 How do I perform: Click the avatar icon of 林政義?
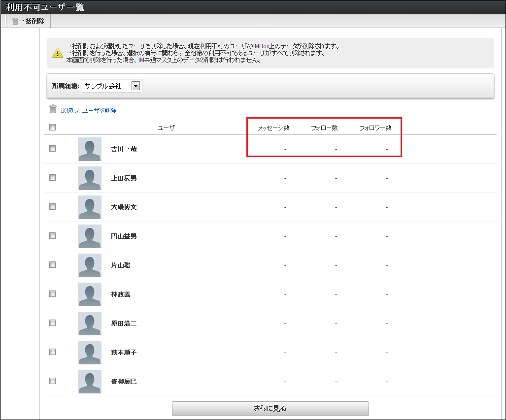coord(90,294)
